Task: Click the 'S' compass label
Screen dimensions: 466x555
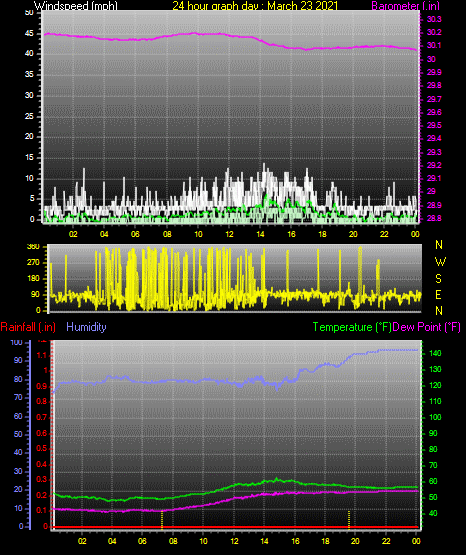Action: pos(438,279)
